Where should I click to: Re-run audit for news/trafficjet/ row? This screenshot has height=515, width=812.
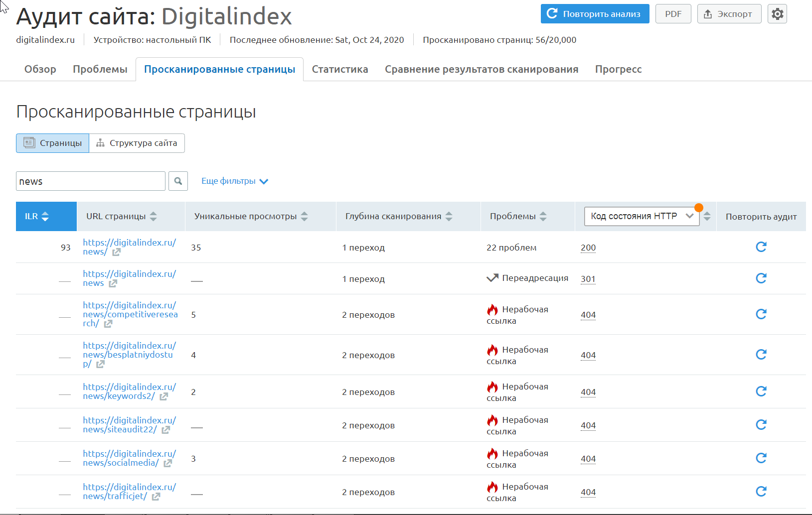pyautogui.click(x=761, y=492)
